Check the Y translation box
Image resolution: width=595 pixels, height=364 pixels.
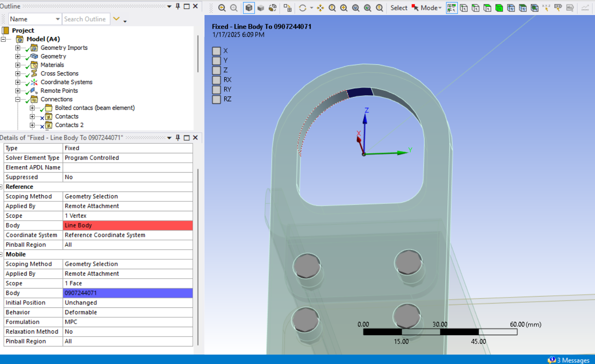coord(217,61)
